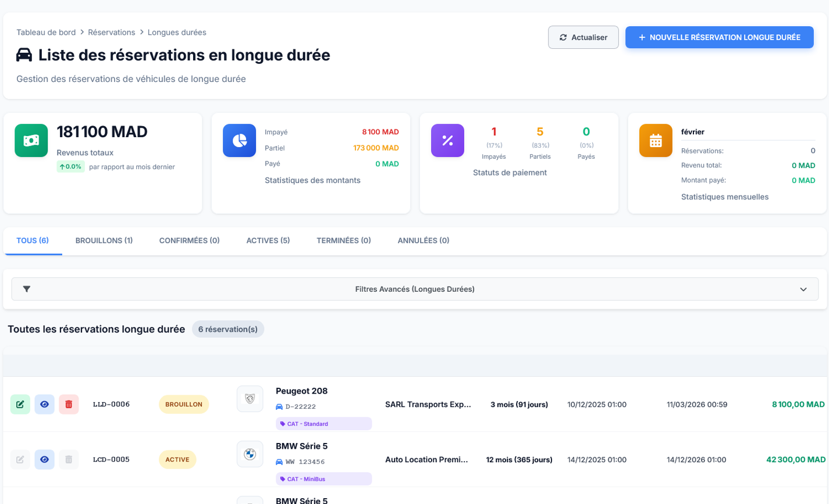Image resolution: width=829 pixels, height=504 pixels.
Task: Select the Annulées (0) tab
Action: (x=423, y=241)
